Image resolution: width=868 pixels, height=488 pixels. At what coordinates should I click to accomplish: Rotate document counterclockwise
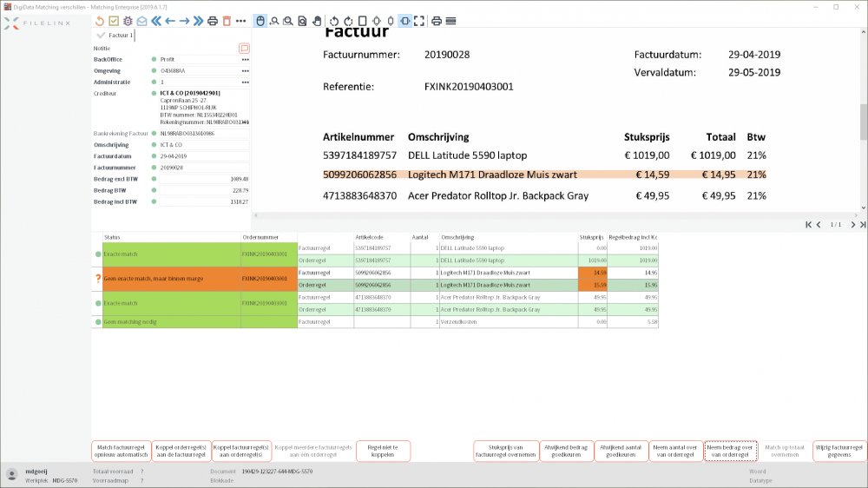point(334,21)
